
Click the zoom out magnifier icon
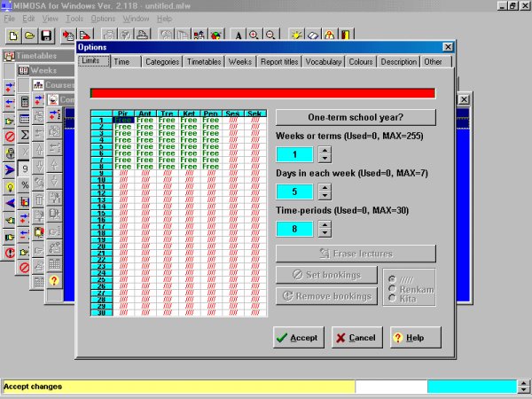(270, 35)
